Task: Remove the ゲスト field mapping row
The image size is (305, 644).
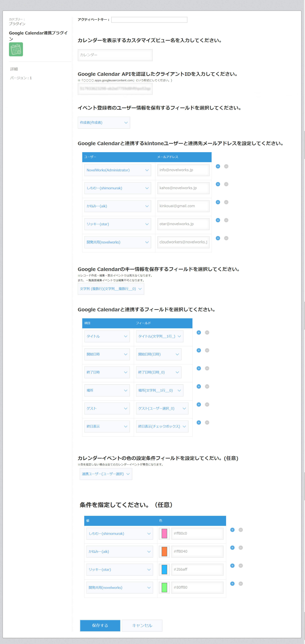Action: click(207, 404)
